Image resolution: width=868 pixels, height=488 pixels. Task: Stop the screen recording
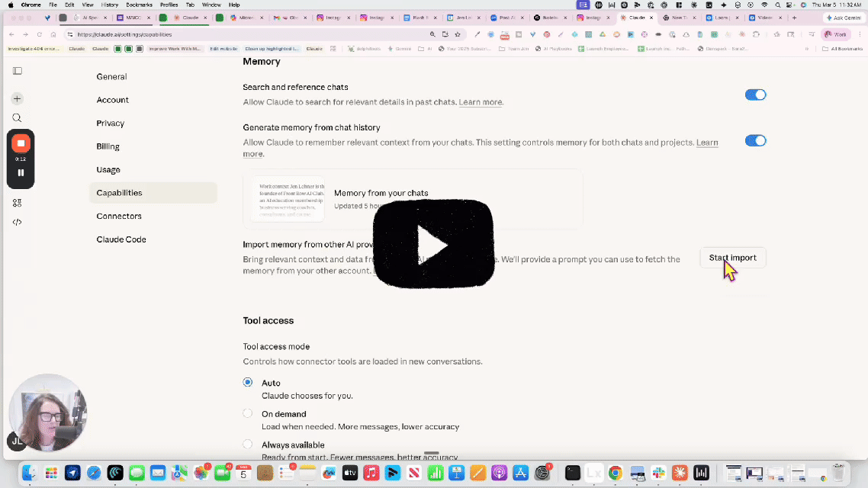(x=21, y=143)
